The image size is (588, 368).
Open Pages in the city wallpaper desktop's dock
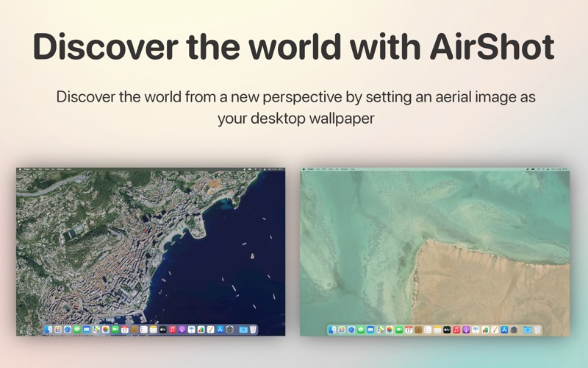tap(211, 329)
